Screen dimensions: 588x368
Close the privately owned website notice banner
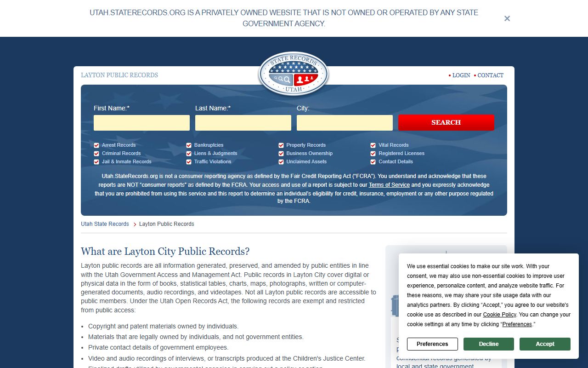pos(507,18)
